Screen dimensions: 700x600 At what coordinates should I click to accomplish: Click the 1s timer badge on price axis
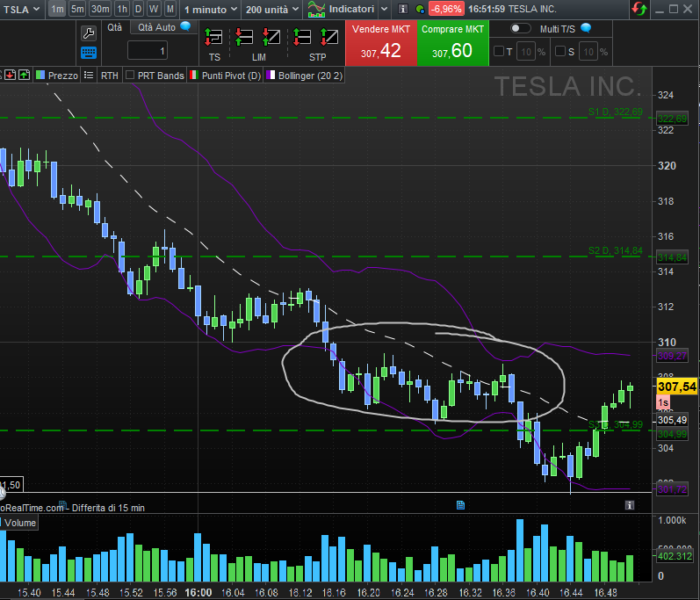pyautogui.click(x=663, y=402)
